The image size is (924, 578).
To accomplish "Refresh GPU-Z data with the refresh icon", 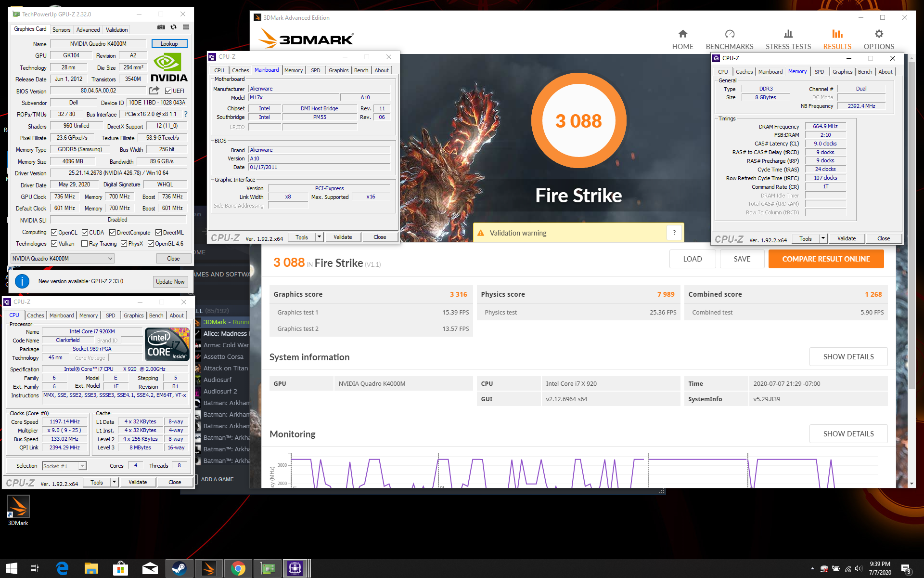I will [x=173, y=27].
